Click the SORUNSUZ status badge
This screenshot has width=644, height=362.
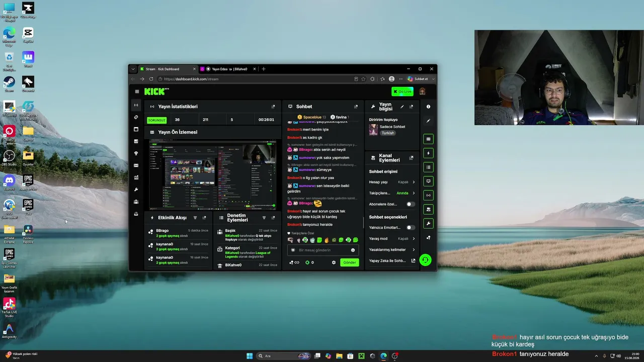(x=156, y=120)
